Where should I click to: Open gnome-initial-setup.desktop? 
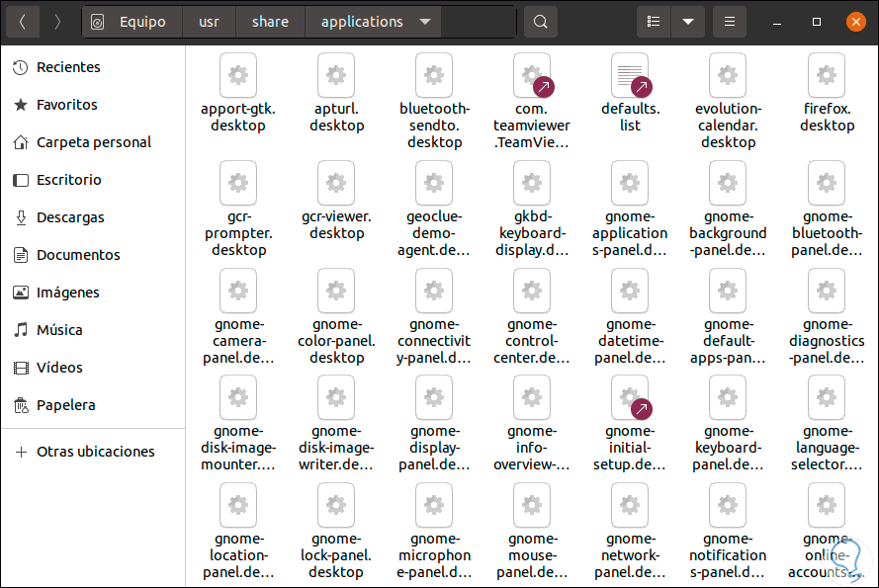click(629, 397)
